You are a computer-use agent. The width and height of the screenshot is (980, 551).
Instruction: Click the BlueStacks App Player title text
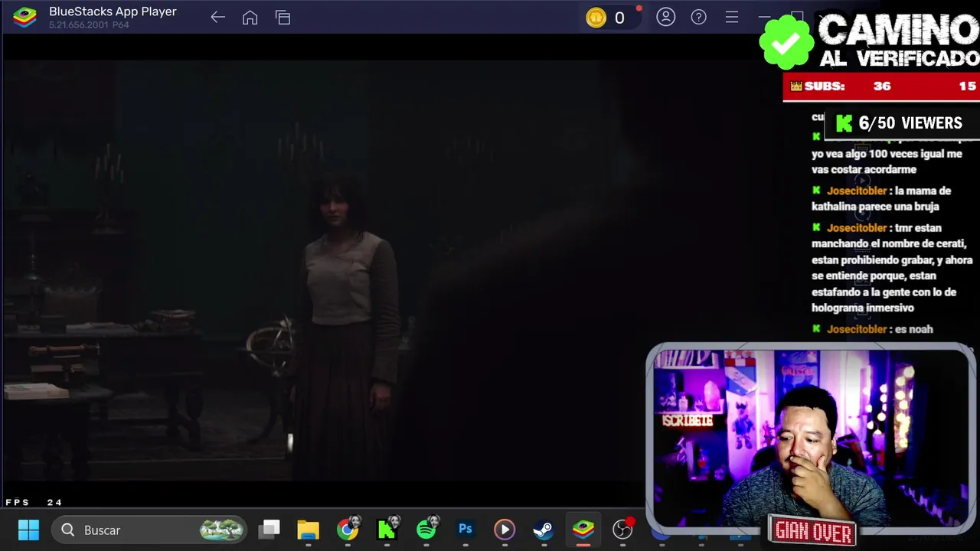click(113, 11)
